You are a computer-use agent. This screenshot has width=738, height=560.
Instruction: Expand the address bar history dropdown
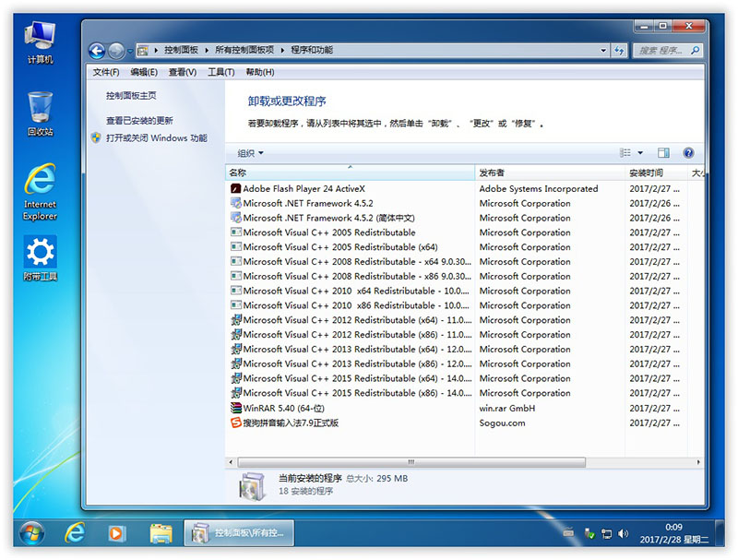click(603, 51)
